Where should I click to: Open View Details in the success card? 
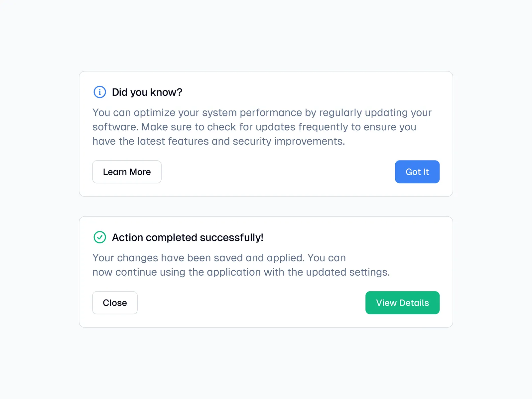pos(402,303)
